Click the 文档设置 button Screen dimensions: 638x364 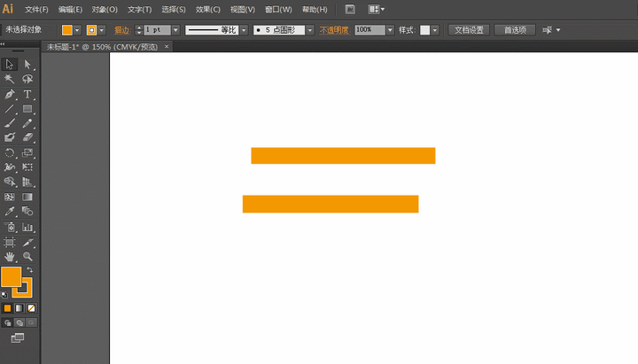(x=469, y=30)
